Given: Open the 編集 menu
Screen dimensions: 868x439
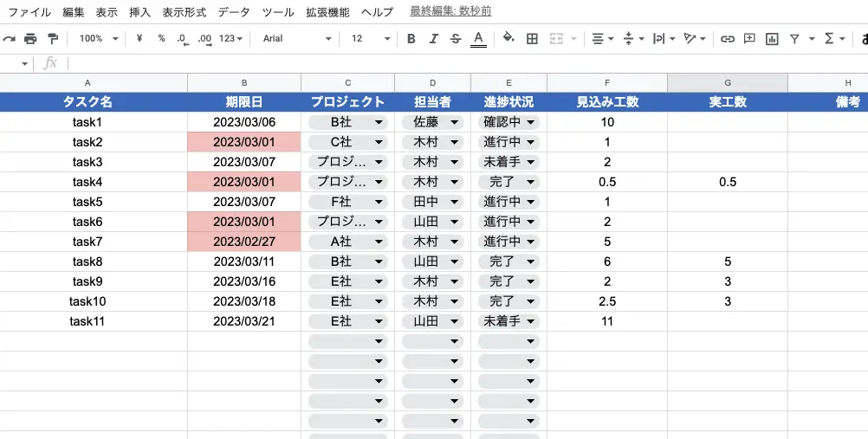Looking at the screenshot, I should [74, 11].
